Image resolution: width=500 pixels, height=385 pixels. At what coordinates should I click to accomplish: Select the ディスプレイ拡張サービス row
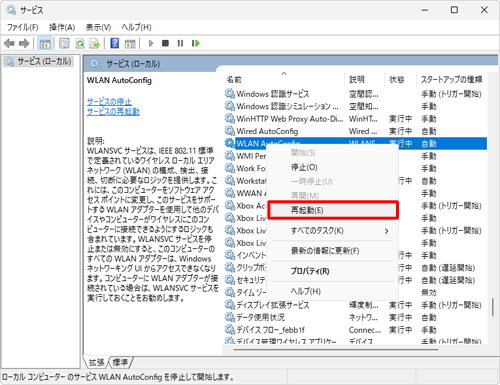pos(355,305)
